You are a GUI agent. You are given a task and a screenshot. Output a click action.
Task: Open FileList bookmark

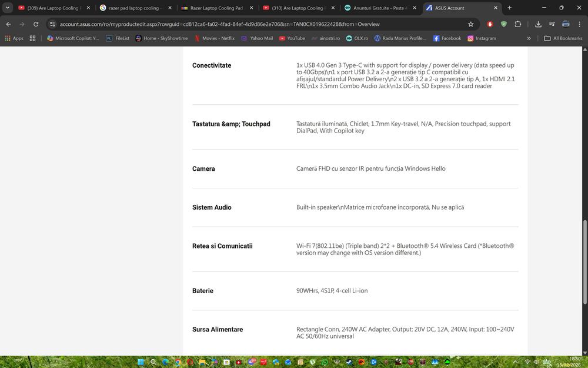[x=118, y=38]
